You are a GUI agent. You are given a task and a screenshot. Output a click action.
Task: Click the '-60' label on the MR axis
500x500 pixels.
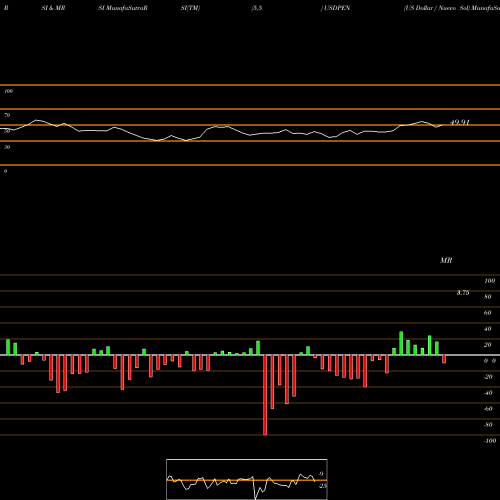click(x=488, y=409)
